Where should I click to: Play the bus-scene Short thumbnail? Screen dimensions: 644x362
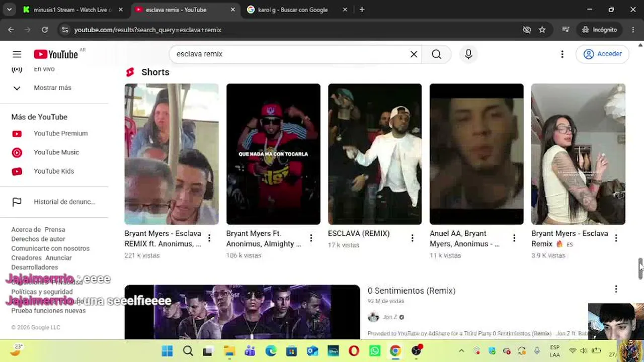click(172, 154)
